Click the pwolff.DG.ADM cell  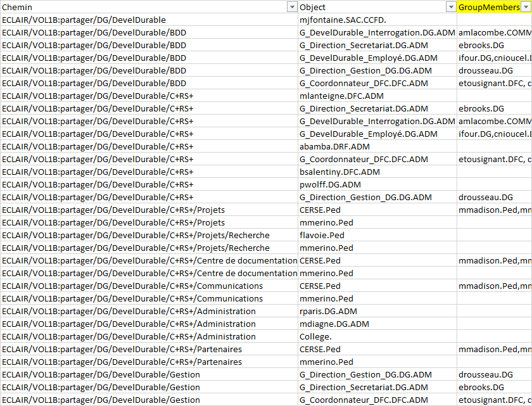click(x=330, y=184)
